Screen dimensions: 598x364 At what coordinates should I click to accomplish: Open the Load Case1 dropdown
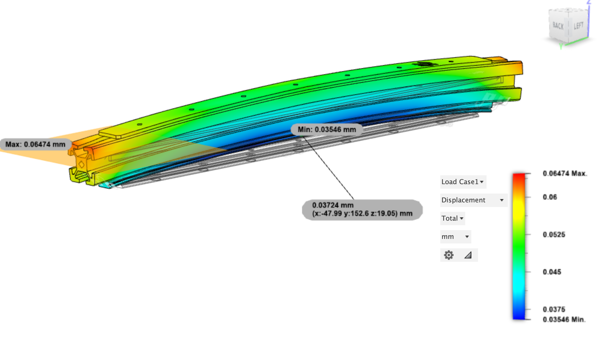pos(463,182)
